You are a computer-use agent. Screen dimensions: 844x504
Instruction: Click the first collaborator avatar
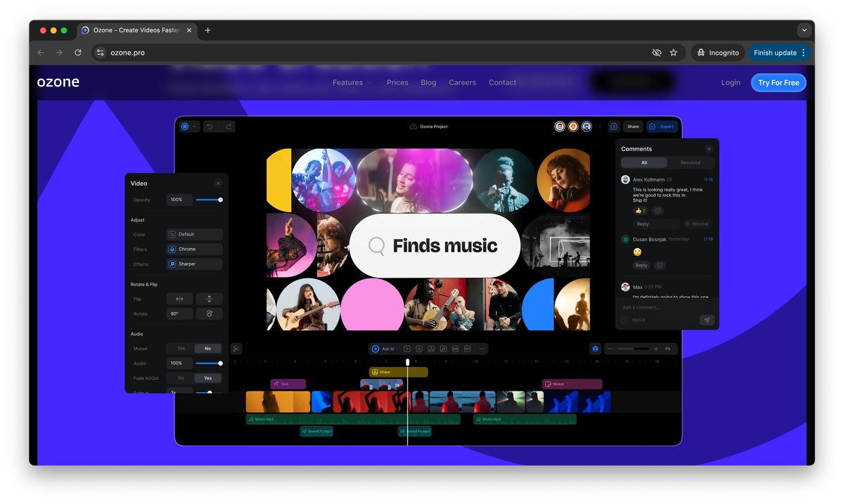560,127
